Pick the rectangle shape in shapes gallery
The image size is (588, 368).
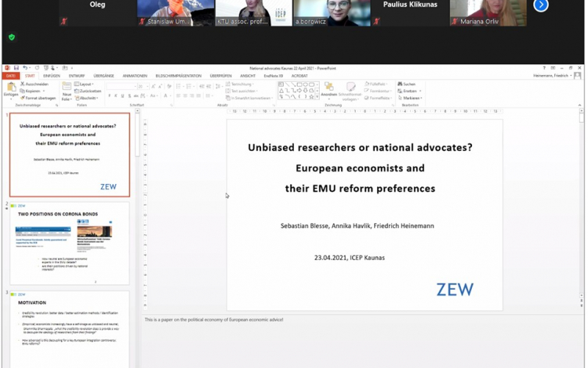coord(299,85)
